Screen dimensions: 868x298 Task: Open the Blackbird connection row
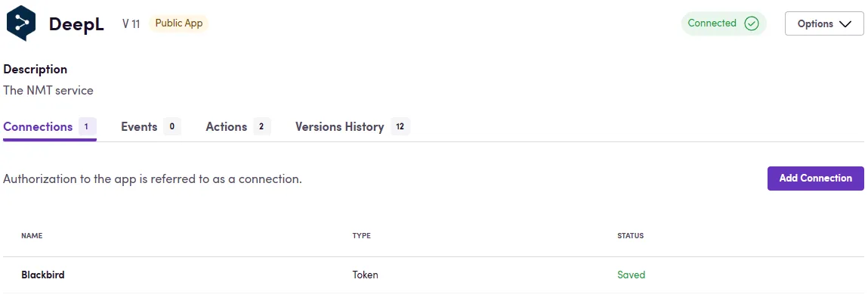(x=434, y=275)
